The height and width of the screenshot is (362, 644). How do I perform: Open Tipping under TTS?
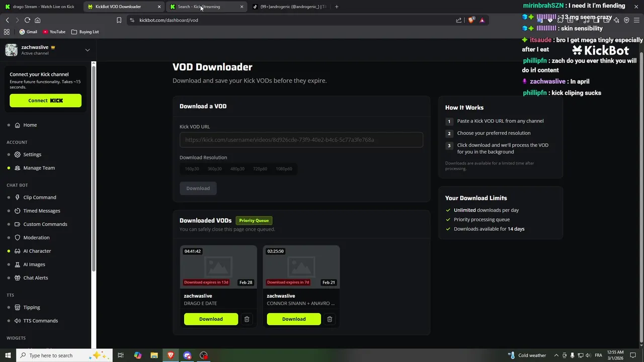point(32,307)
